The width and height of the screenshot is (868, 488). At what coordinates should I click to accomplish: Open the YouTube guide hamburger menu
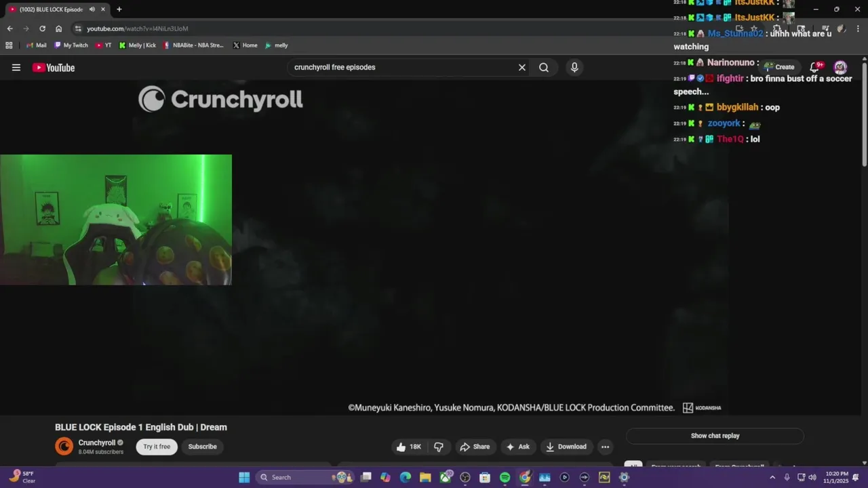click(16, 67)
